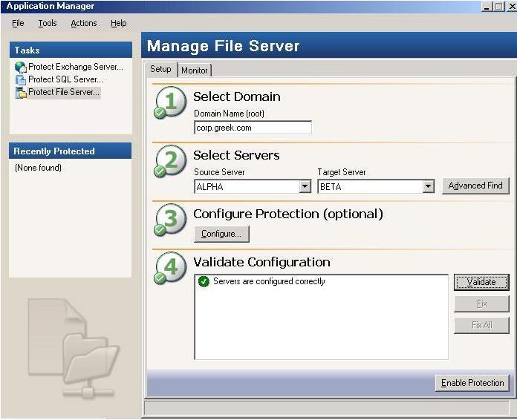Expand the Target Server dropdown
This screenshot has width=517, height=420.
(x=428, y=187)
